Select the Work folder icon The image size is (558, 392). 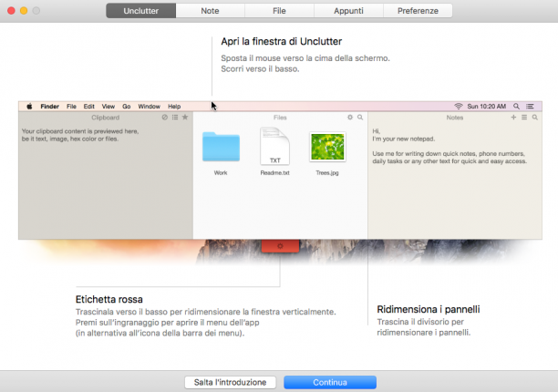point(221,147)
